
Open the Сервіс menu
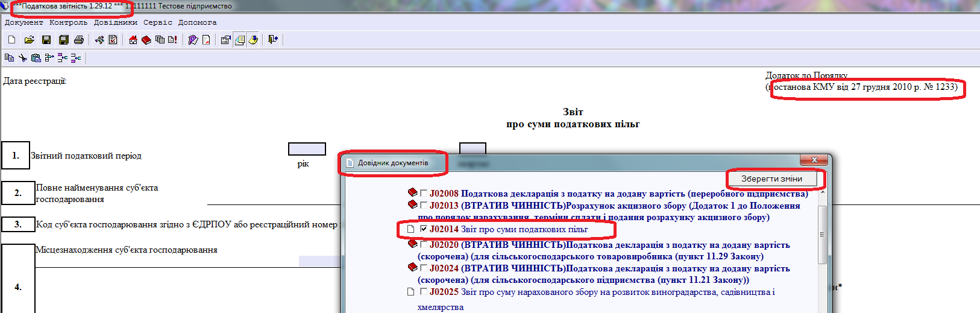click(157, 22)
